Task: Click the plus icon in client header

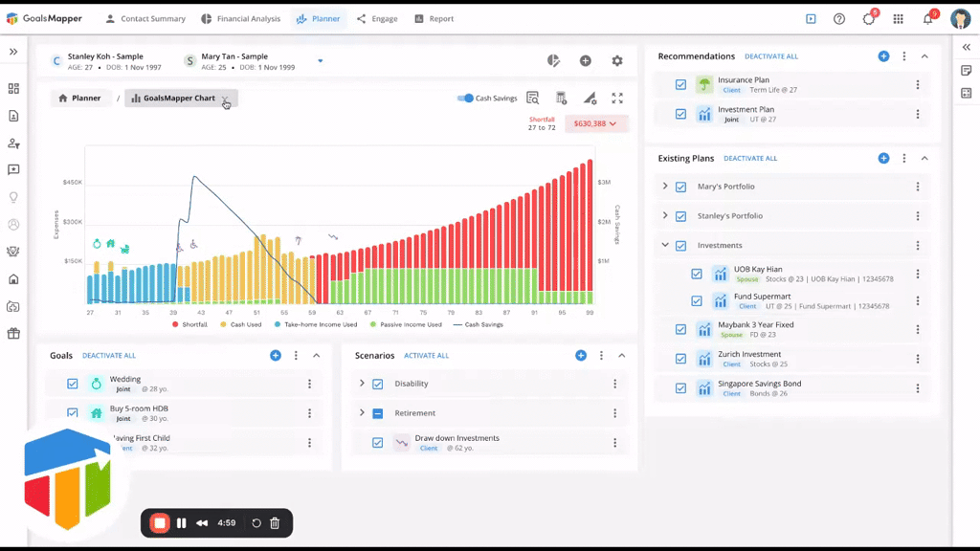Action: pyautogui.click(x=585, y=60)
